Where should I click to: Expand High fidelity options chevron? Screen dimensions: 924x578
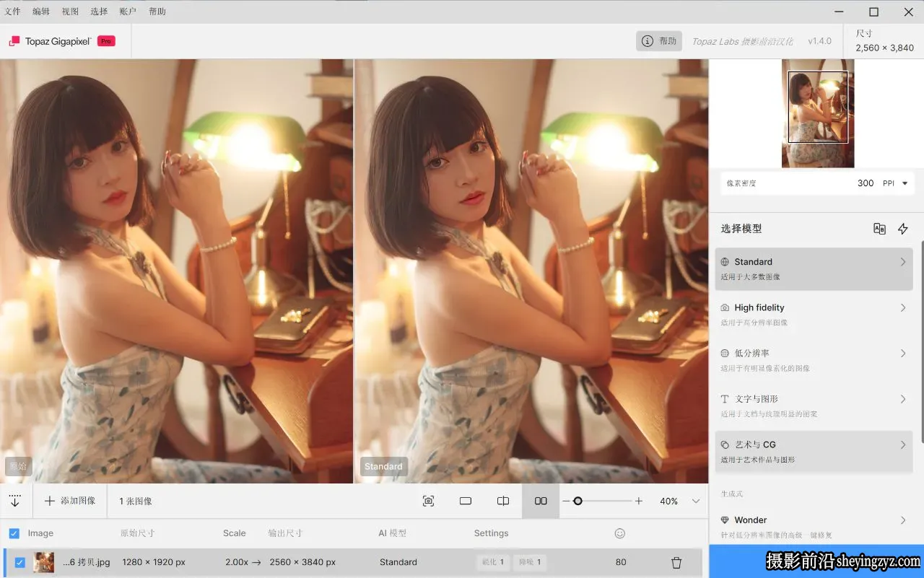point(902,307)
